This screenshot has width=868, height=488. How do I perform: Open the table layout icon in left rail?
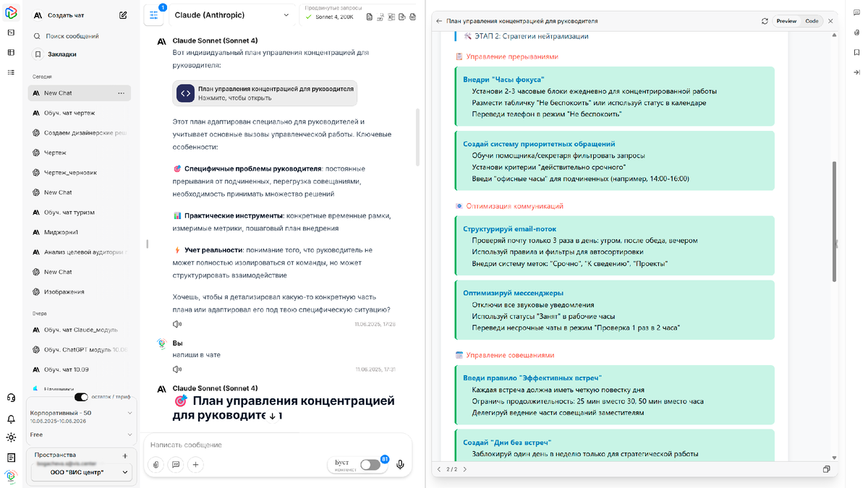(x=11, y=52)
